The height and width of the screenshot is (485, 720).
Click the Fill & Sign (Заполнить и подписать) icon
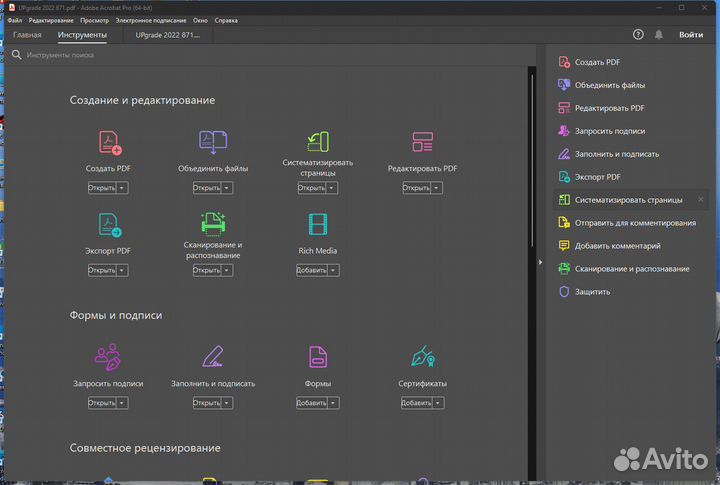(213, 356)
